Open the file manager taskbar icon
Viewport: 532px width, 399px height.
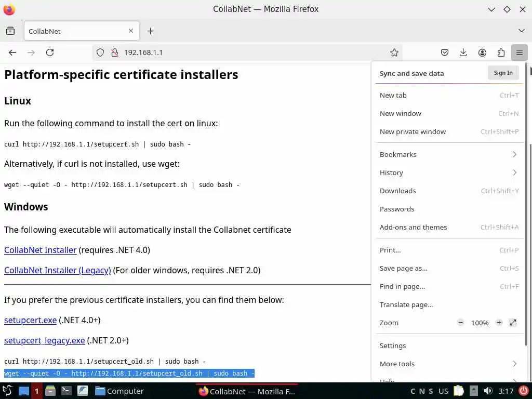click(x=50, y=391)
